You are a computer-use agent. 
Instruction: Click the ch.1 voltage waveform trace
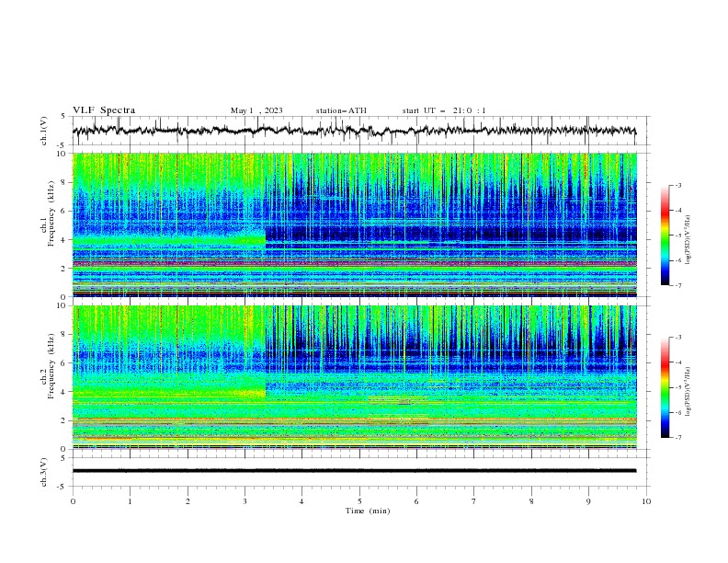pos(354,131)
